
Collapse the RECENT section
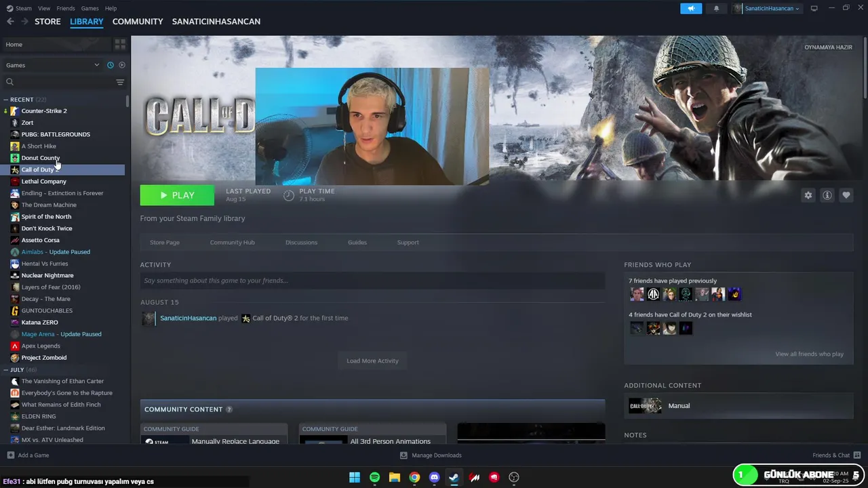click(6, 100)
